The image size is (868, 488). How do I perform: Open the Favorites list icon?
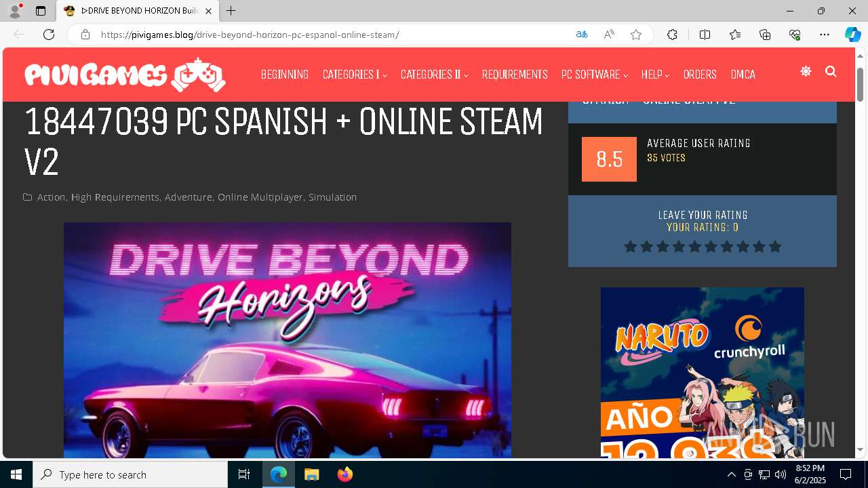coord(735,35)
